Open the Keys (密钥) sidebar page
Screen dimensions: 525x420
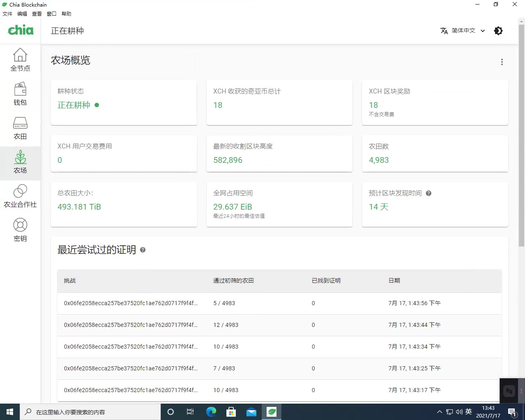20,230
